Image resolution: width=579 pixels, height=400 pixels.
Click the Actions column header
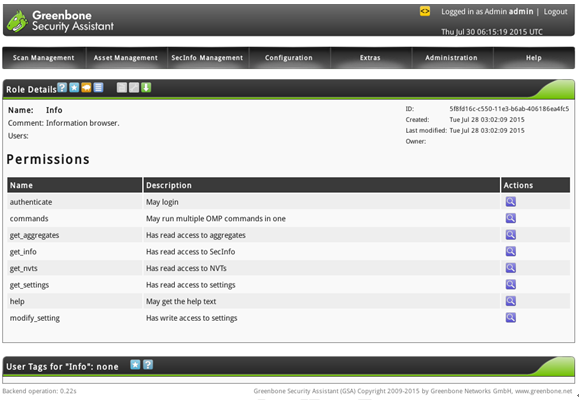(x=535, y=185)
